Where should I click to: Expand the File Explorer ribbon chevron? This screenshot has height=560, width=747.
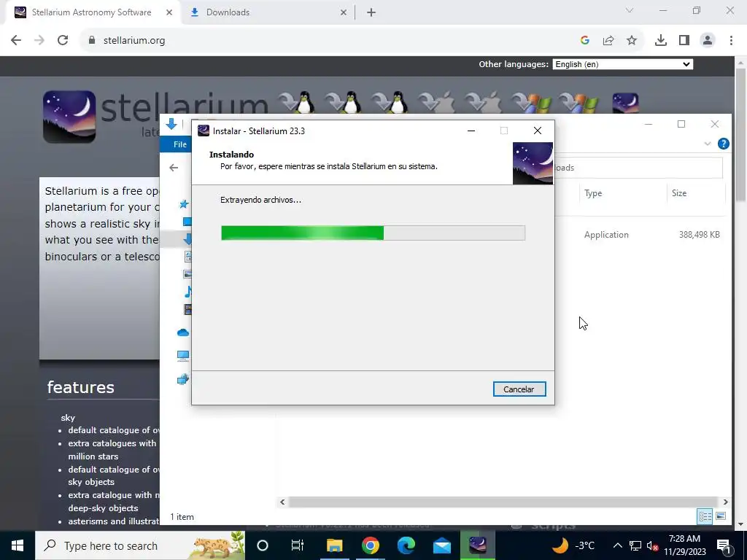[708, 144]
